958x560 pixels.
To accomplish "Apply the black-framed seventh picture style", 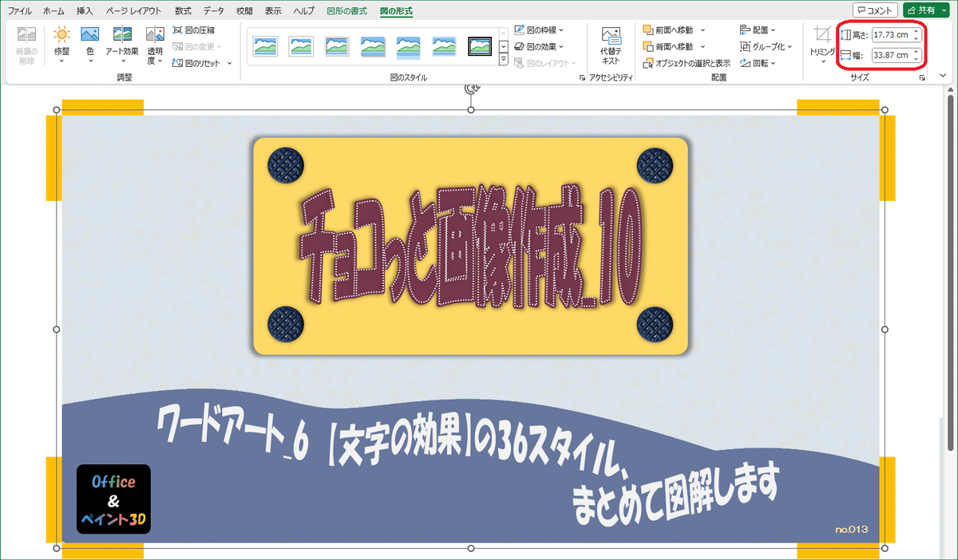I will (481, 46).
